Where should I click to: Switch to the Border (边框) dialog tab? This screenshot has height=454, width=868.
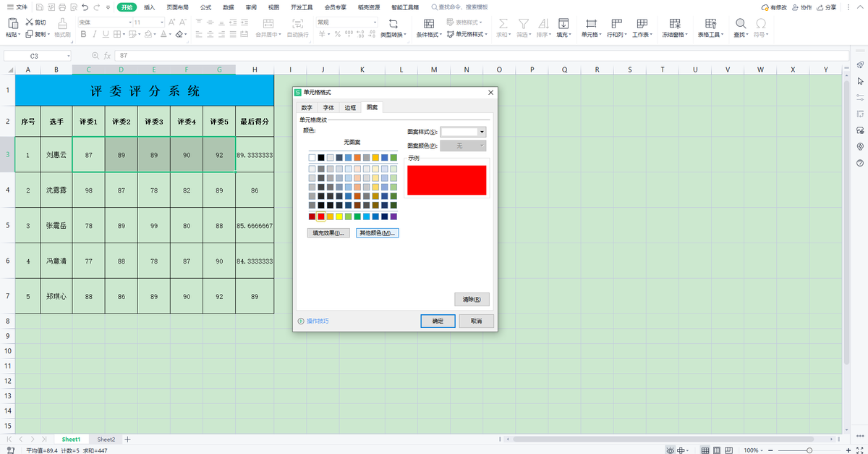click(x=350, y=107)
